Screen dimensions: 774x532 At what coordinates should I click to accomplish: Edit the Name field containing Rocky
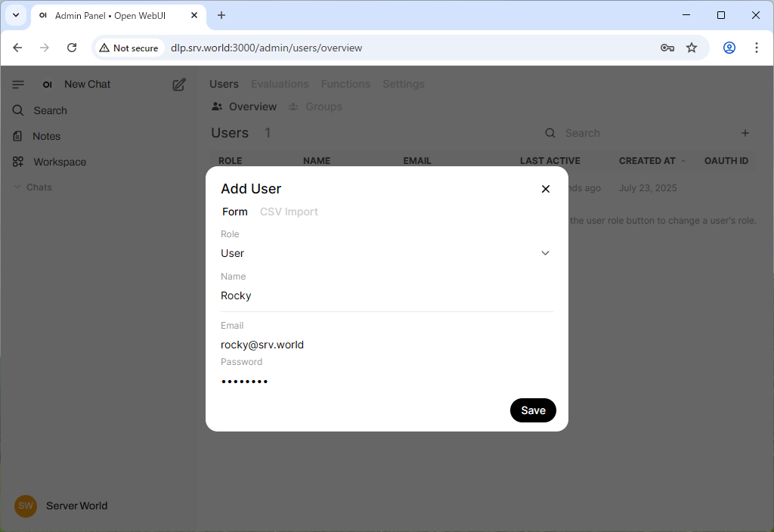click(386, 295)
